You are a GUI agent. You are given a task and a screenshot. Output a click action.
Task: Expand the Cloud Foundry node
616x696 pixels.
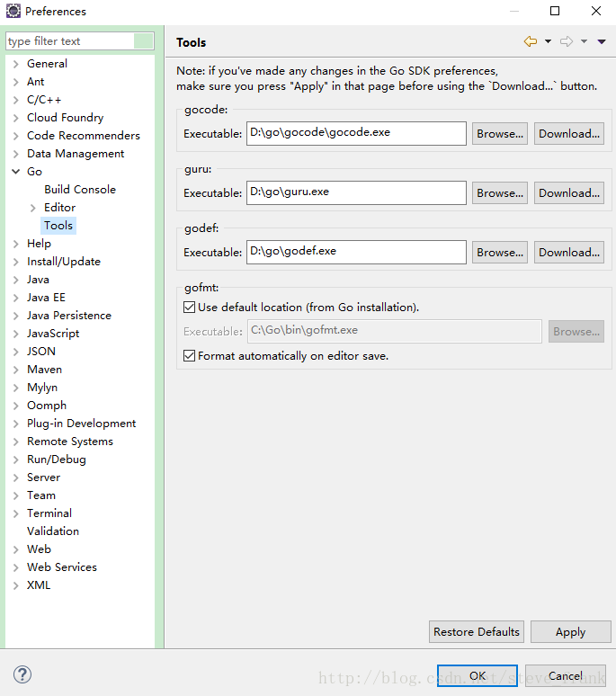16,118
